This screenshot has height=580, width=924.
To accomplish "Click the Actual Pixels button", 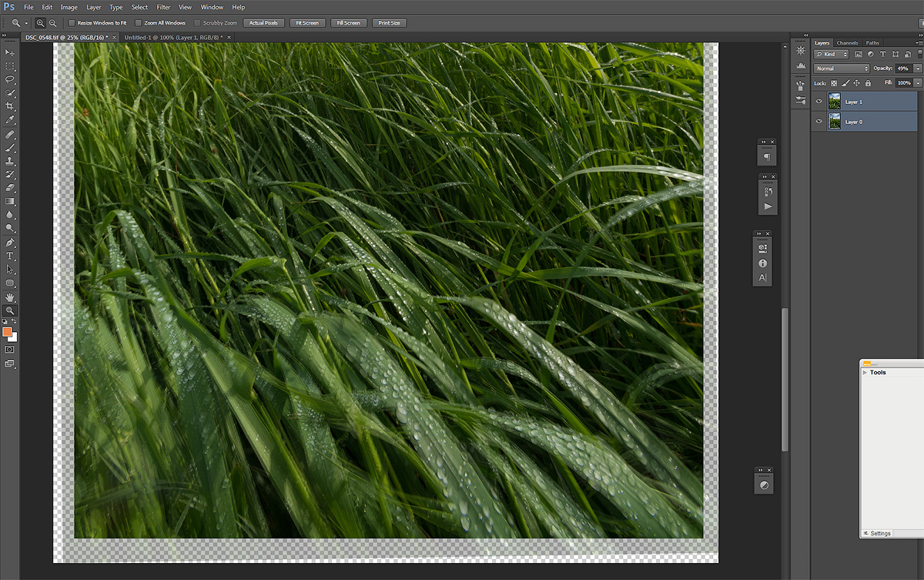I will [264, 23].
